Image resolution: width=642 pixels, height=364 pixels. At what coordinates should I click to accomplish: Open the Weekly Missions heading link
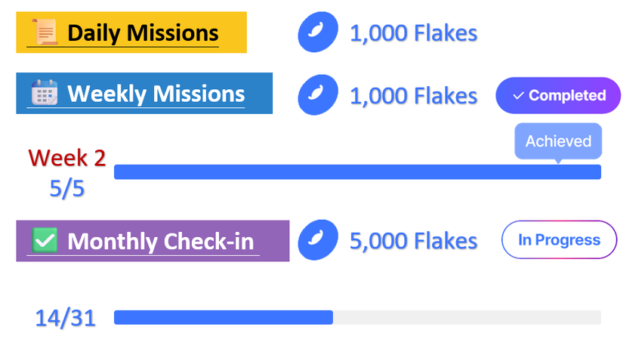tap(156, 94)
